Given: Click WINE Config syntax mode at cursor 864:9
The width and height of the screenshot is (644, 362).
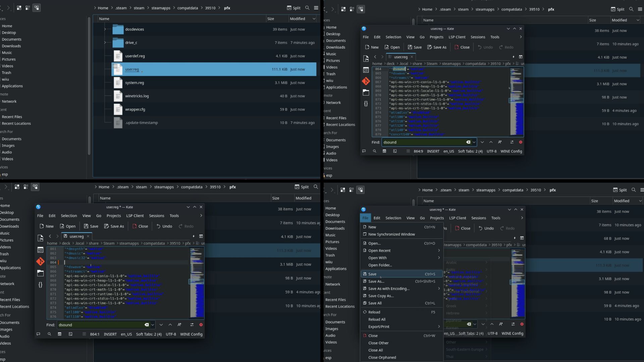Looking at the screenshot, I should pos(511,151).
